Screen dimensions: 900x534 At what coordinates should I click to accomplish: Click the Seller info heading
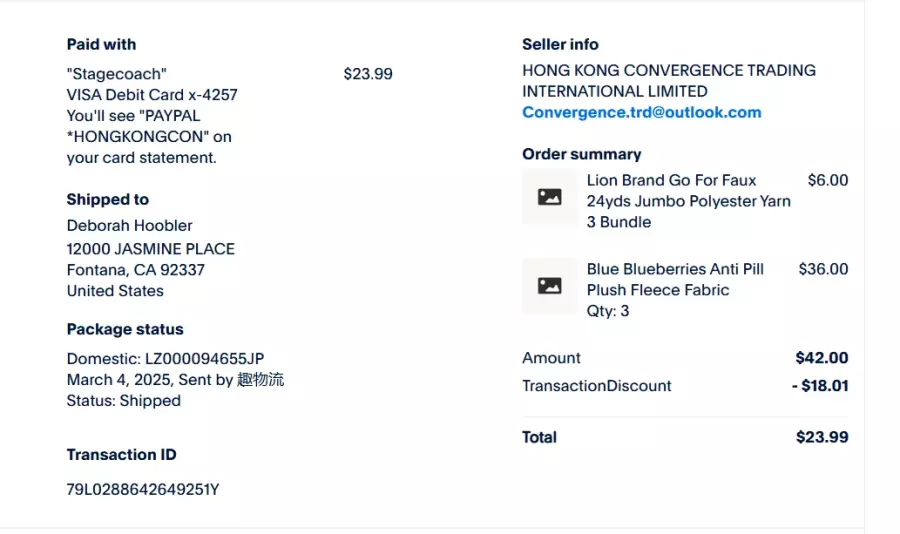[x=560, y=44]
